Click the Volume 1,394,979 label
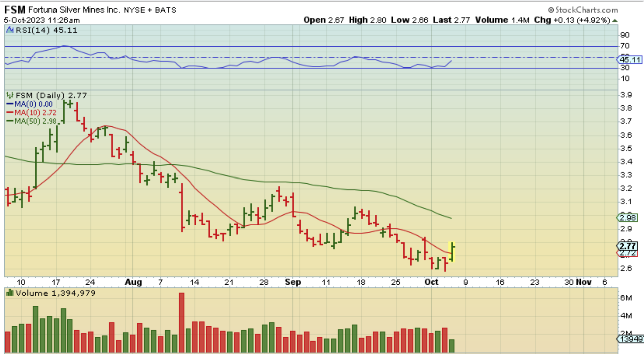Viewport: 644px width, 354px height. tap(55, 293)
